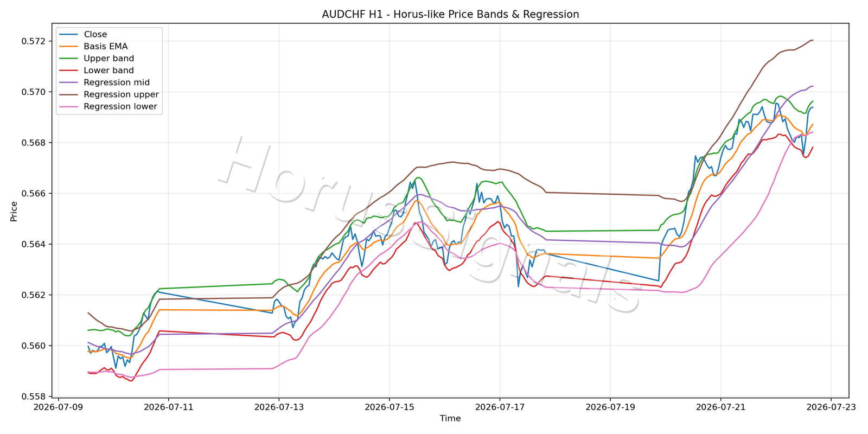Click the chart title 'AUDCHF H1 - Horus-like Price Bands & Regression'
This screenshot has width=868, height=434.
click(450, 15)
